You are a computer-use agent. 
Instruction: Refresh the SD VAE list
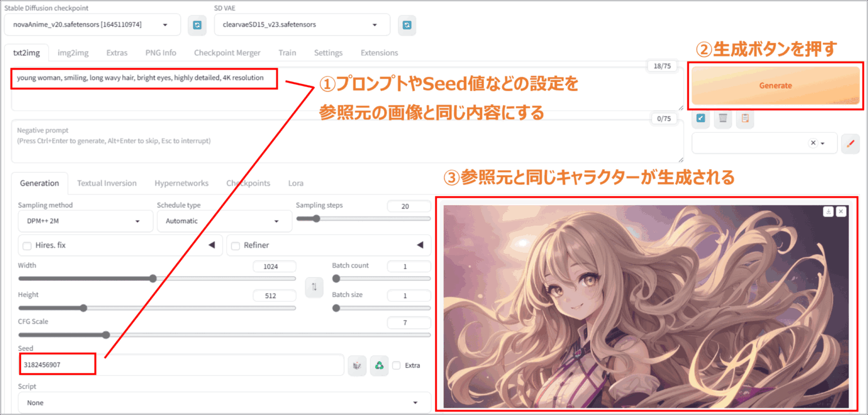click(x=407, y=25)
